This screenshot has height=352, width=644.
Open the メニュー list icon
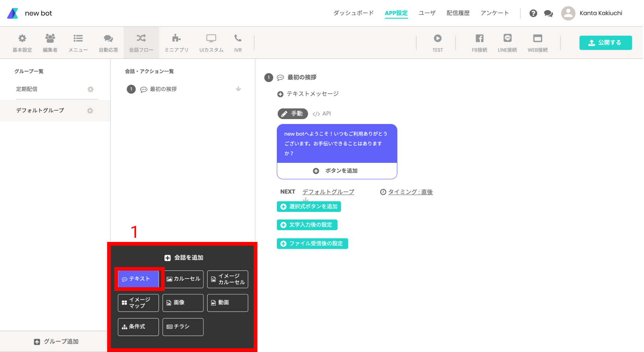pyautogui.click(x=78, y=38)
